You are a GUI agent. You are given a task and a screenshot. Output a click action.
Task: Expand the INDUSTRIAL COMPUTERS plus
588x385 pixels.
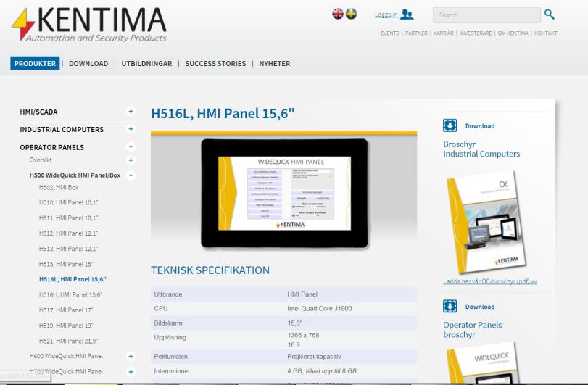click(131, 129)
